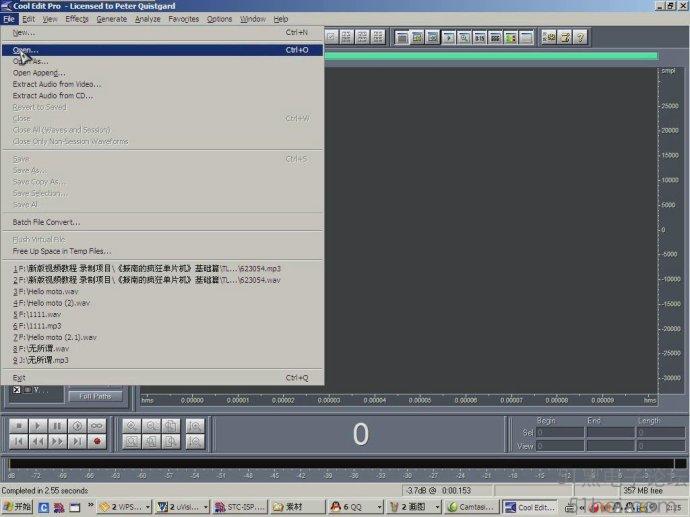Open recent file F:\1111.mp3
Screen dimensions: 690x517
click(162, 326)
